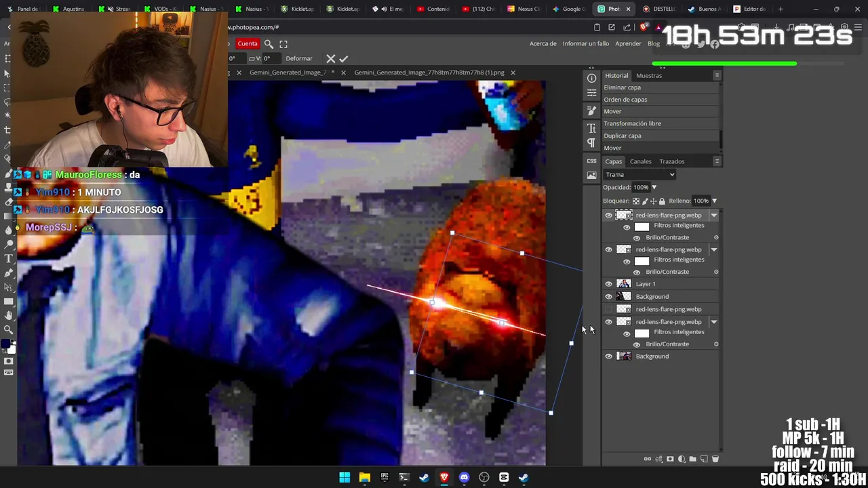The height and width of the screenshot is (488, 868).
Task: Collapse second red-lens-flare layer smart filters
Action: [x=713, y=249]
